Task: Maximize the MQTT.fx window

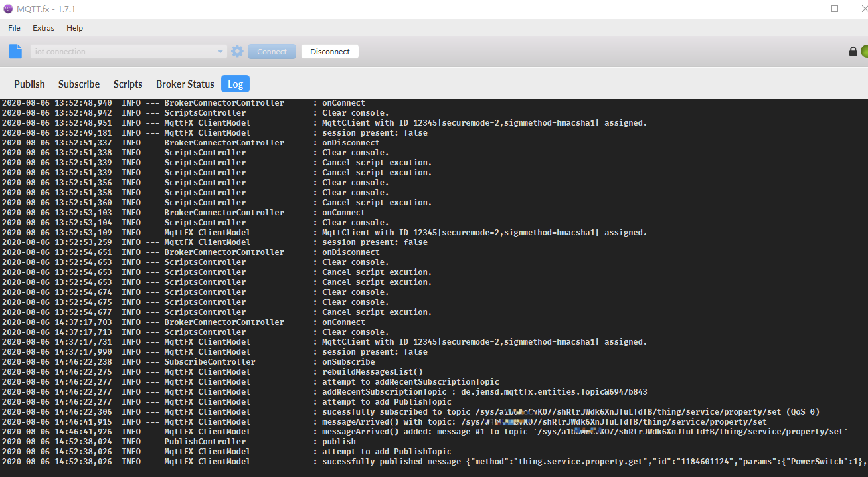Action: click(835, 9)
